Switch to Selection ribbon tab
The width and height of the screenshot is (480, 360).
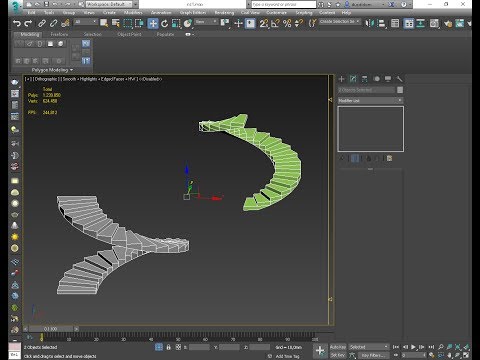92,34
